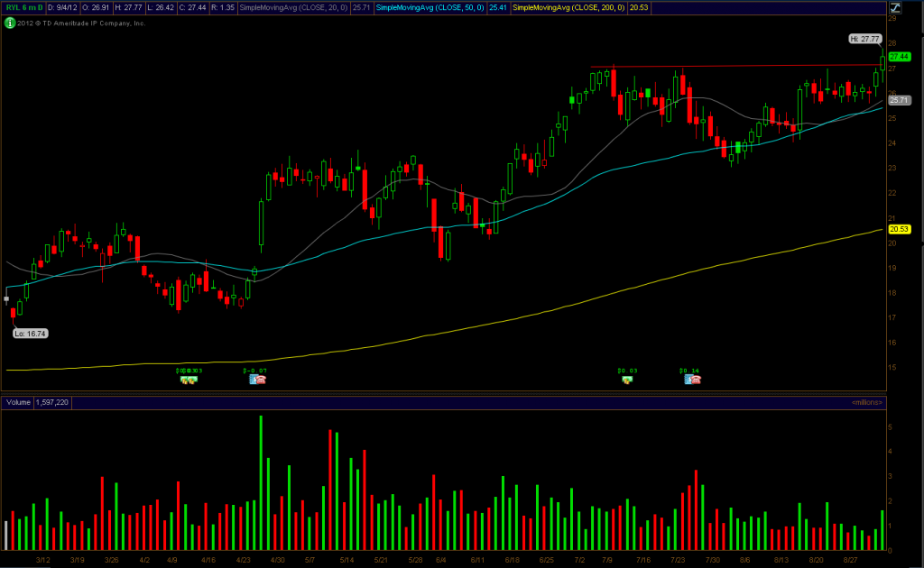Click the green 27.44 last price tag
Viewport: 924px width, 568px height.
pos(900,57)
